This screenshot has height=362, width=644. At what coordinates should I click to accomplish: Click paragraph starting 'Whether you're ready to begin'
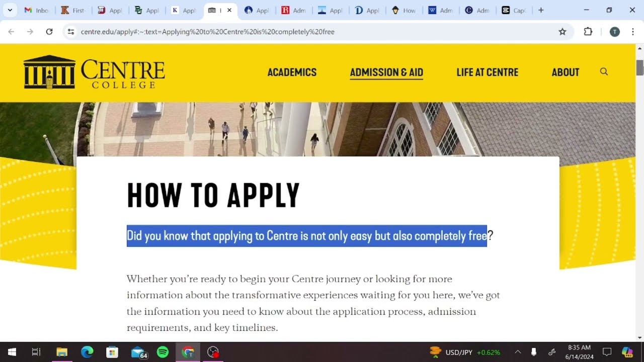coord(313,303)
